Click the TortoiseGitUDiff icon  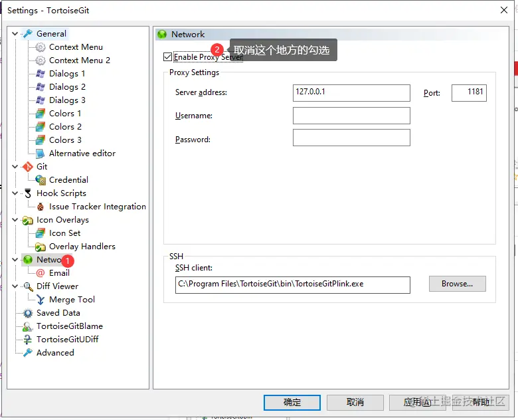tap(28, 340)
